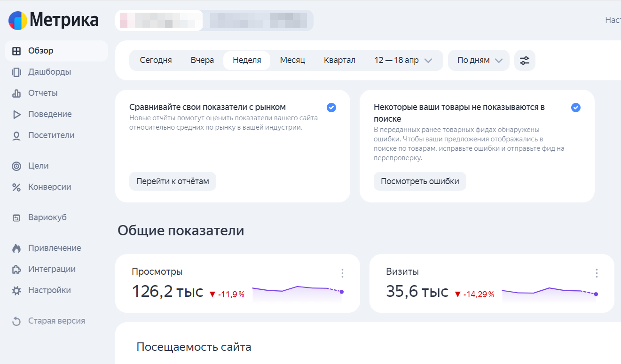Screen dimensions: 621x364
Task: Open the Просмотры card options menu
Action: 342,273
